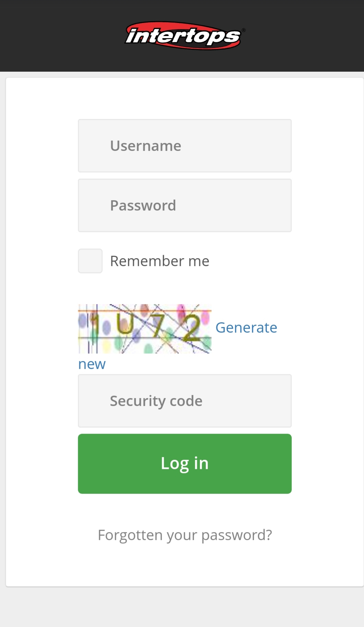Tick the Remember me checkbox
Viewport: 364px width, 627px height.
click(90, 261)
